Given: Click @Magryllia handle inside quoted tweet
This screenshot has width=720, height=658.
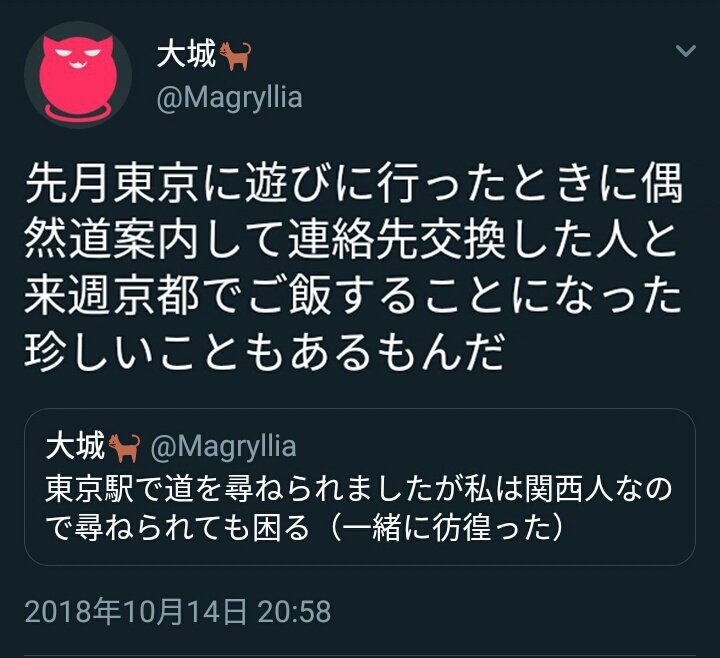Looking at the screenshot, I should 223,446.
